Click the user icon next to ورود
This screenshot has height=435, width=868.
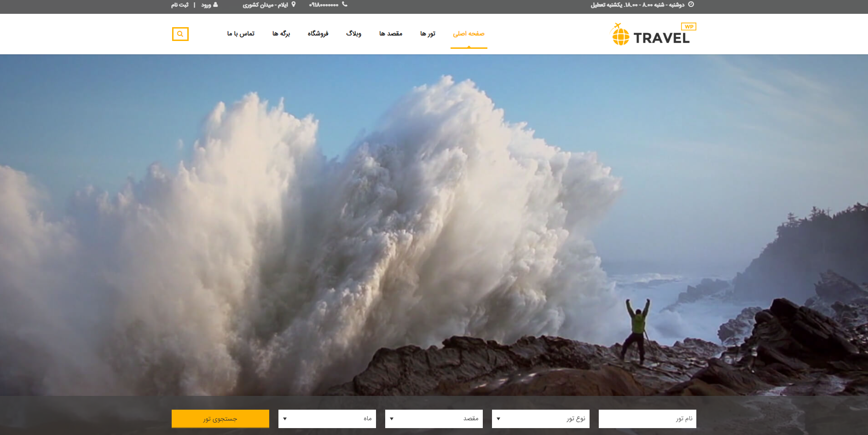(215, 5)
